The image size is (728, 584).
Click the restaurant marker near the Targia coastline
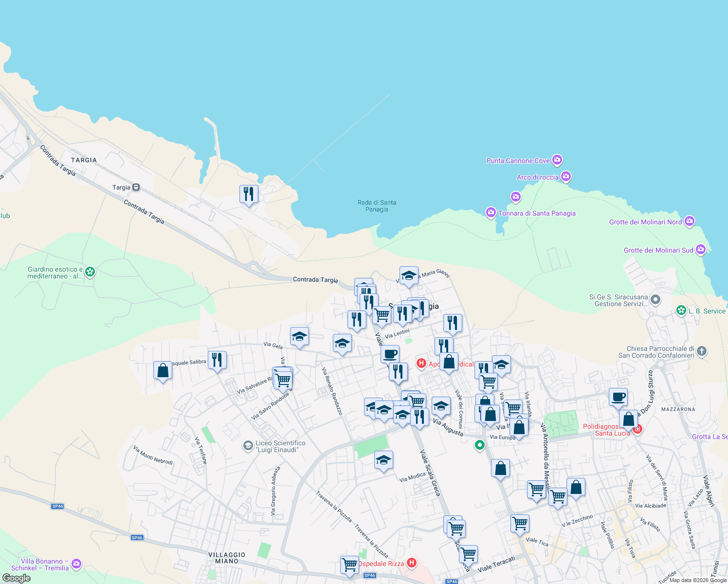point(248,193)
